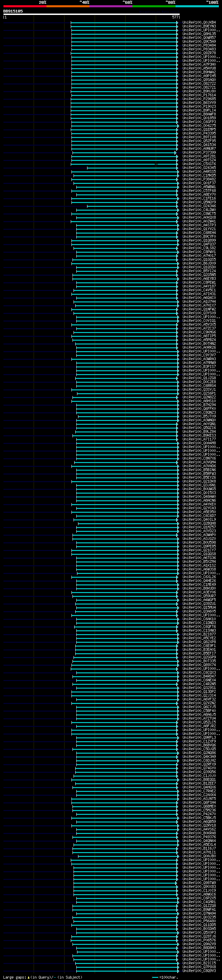
Task: Open hit UniRef100_B9HJ80
Action: pos(199,91)
